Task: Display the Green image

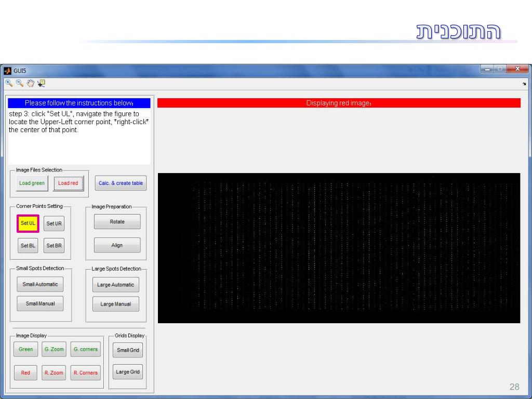Action: coord(26,350)
